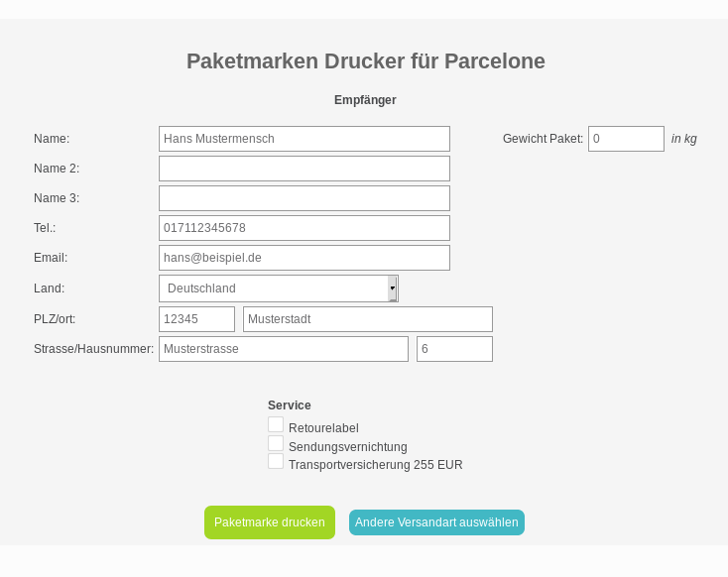The height and width of the screenshot is (577, 728).
Task: Click the Gewicht Paket weight field
Action: (x=626, y=139)
